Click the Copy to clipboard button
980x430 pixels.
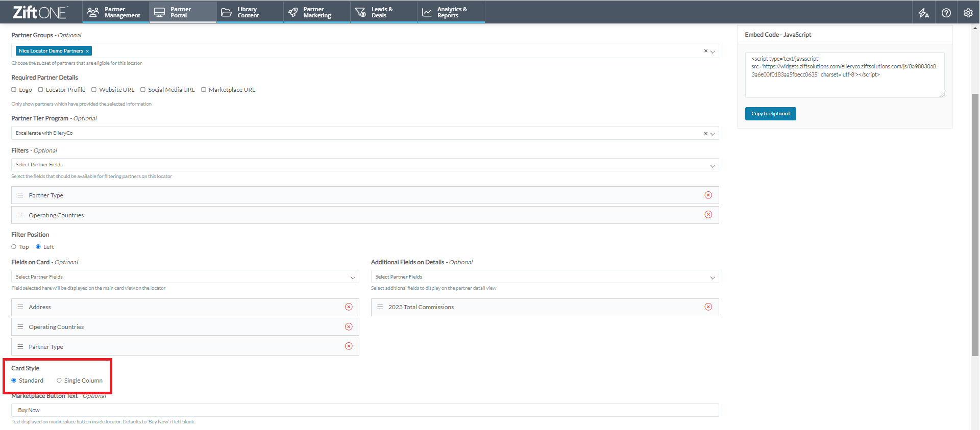771,114
